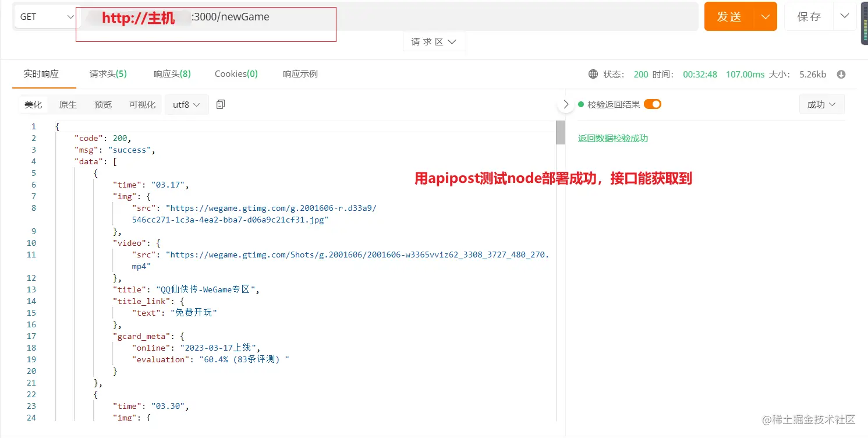This screenshot has width=868, height=438.
Task: Collapse the validation panel with arrow icon
Action: coord(566,105)
